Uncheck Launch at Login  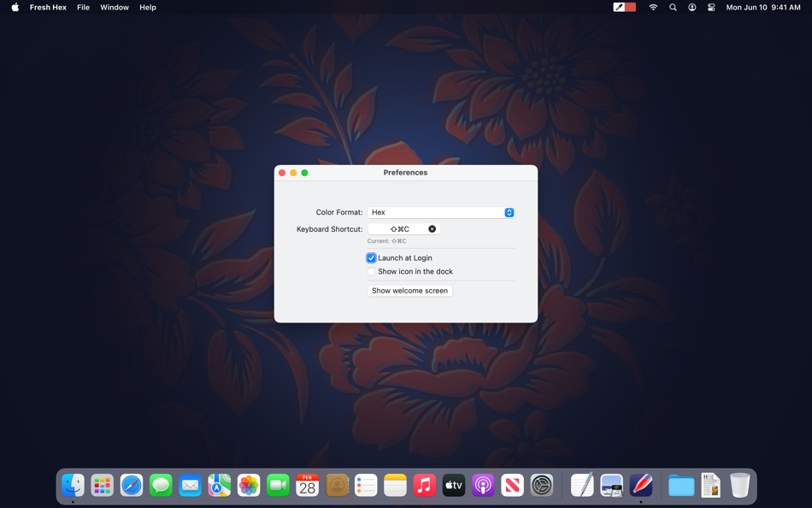[x=371, y=257]
